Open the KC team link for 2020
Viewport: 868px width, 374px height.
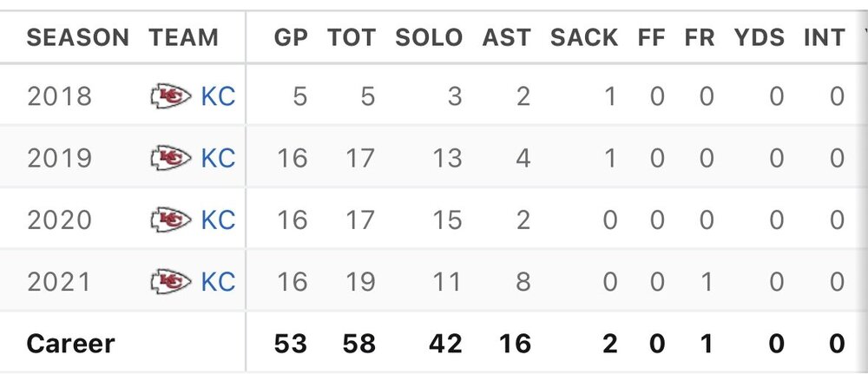click(x=218, y=220)
